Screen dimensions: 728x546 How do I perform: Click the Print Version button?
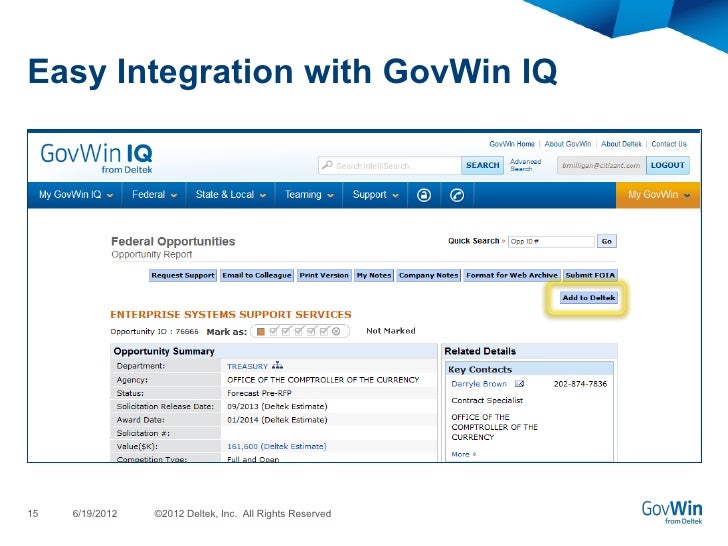[324, 275]
